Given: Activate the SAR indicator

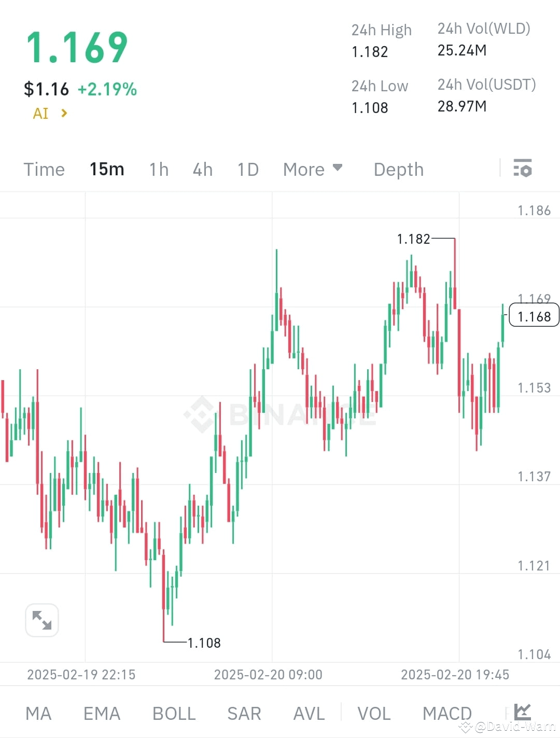Looking at the screenshot, I should pyautogui.click(x=244, y=713).
